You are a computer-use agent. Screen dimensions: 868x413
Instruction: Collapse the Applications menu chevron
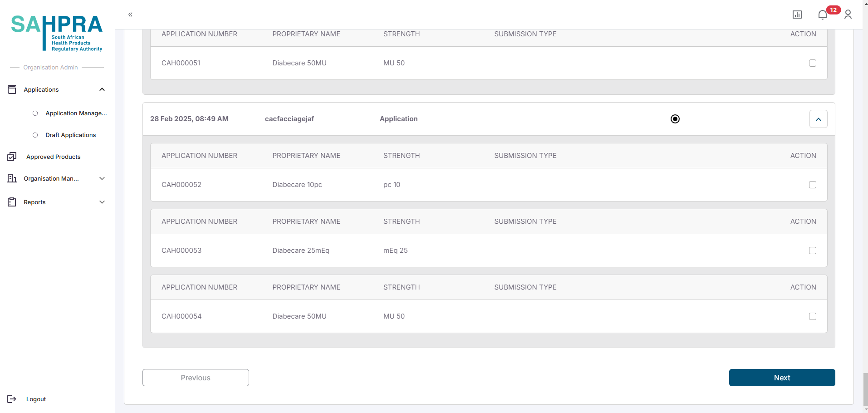click(x=102, y=89)
